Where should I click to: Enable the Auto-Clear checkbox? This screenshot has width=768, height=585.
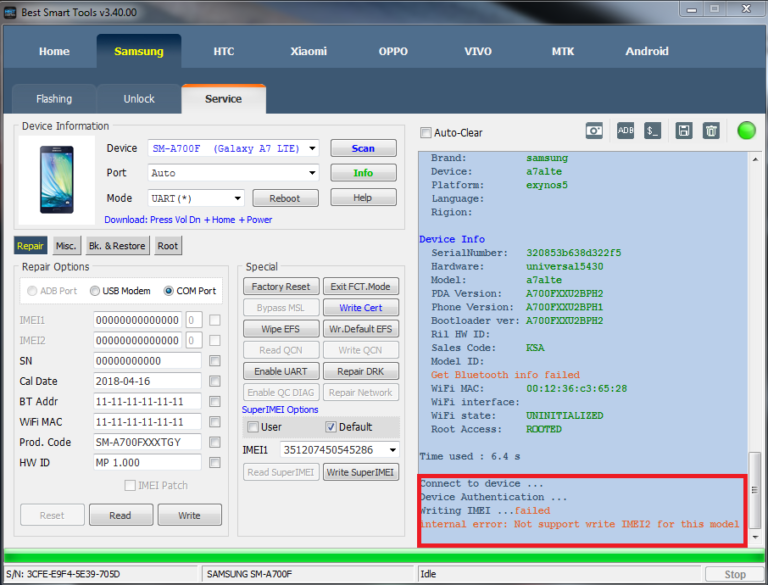click(426, 133)
